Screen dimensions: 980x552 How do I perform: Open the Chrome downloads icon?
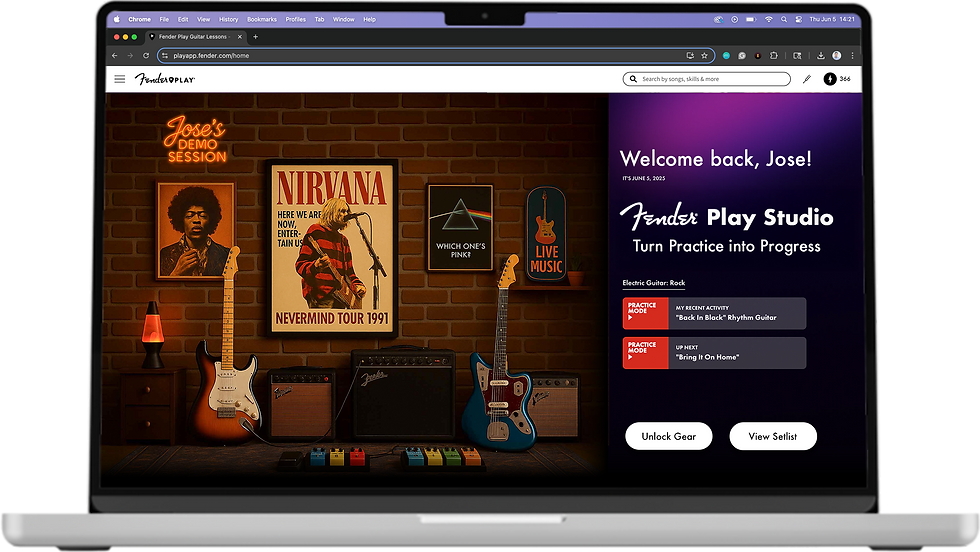(x=821, y=56)
